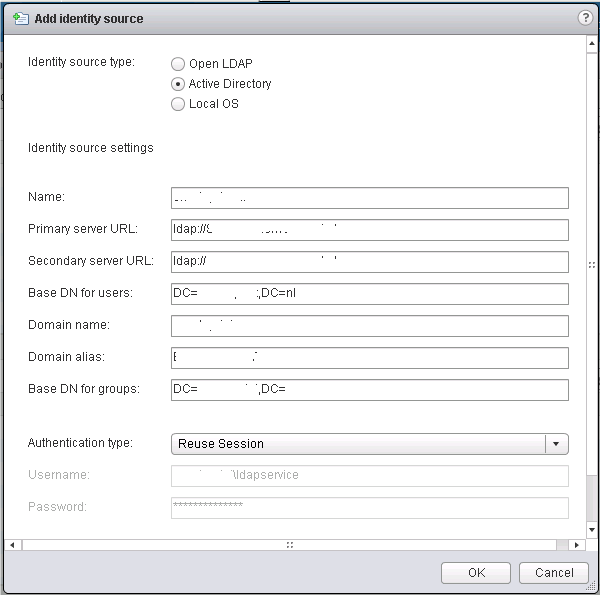The height and width of the screenshot is (595, 600).
Task: Click the Reuse Session combo box
Action: (370, 444)
